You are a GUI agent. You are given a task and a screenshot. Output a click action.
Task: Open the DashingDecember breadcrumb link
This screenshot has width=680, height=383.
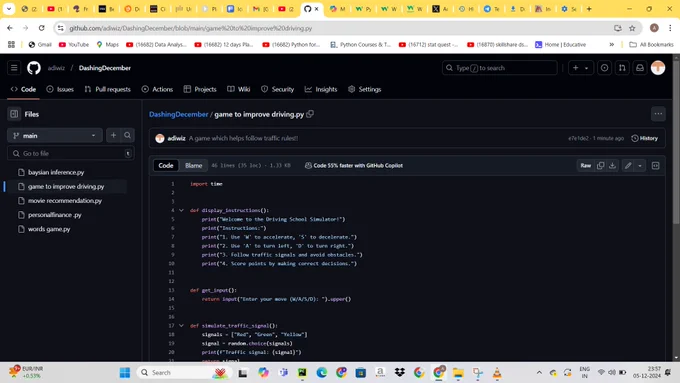(x=179, y=114)
